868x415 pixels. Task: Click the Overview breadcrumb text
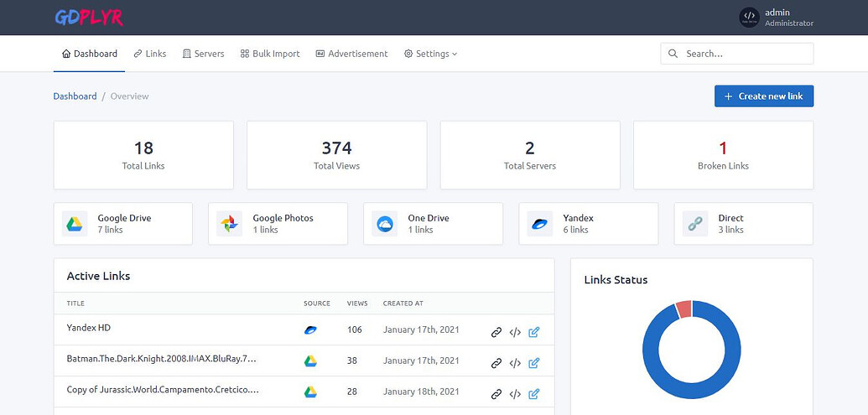pos(129,96)
